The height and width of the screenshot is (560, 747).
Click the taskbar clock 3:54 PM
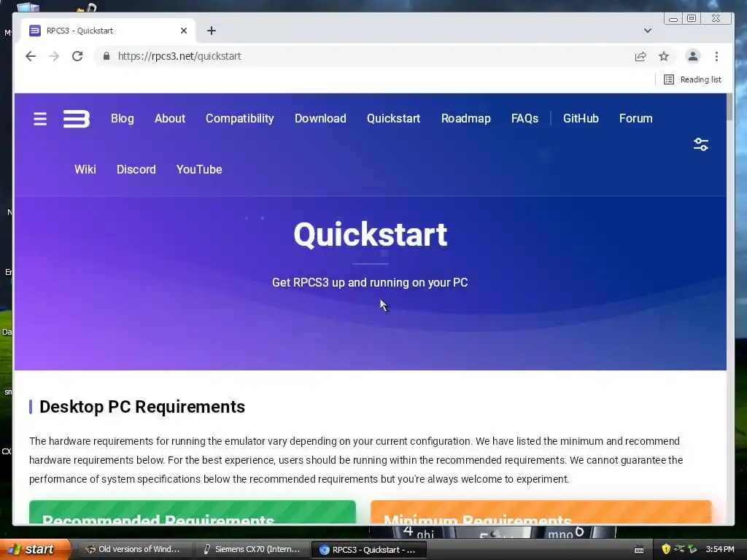720,549
